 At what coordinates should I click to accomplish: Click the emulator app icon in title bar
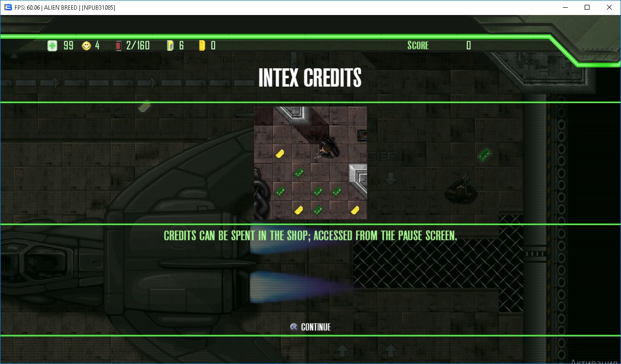(8, 7)
